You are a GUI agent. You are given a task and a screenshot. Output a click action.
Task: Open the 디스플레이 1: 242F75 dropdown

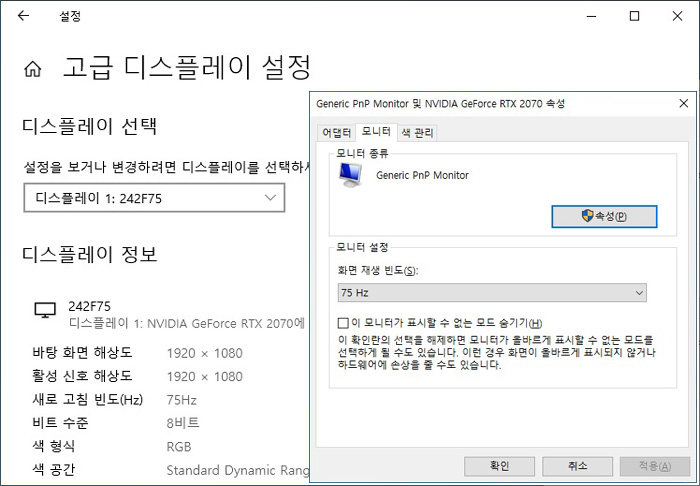154,198
